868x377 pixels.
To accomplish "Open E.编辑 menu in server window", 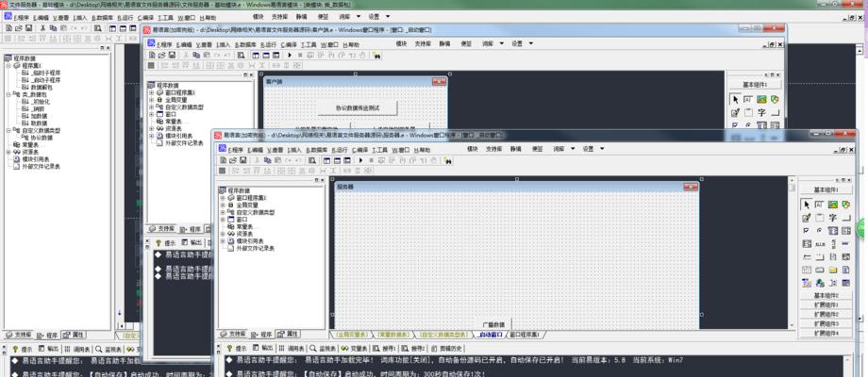I will (x=255, y=150).
